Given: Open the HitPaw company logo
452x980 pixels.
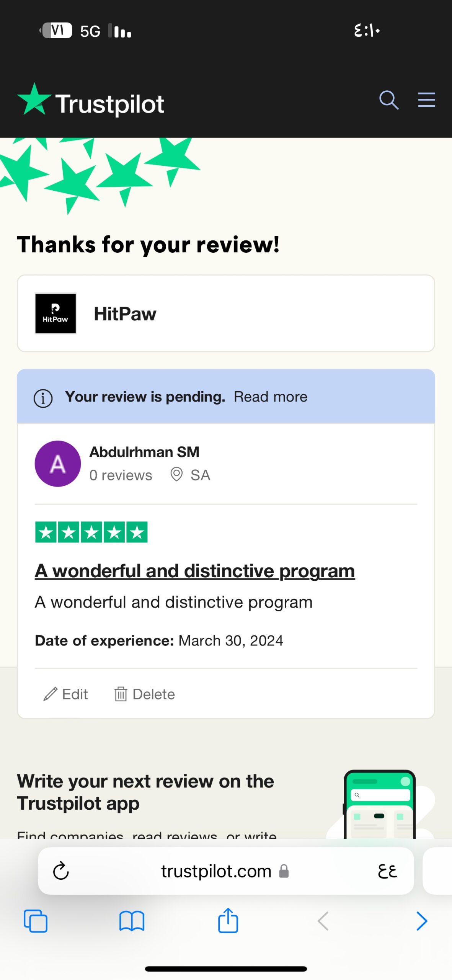Looking at the screenshot, I should [55, 314].
